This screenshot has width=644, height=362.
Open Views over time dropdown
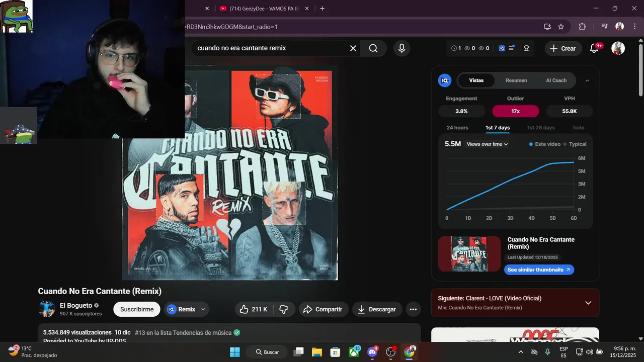click(x=487, y=144)
